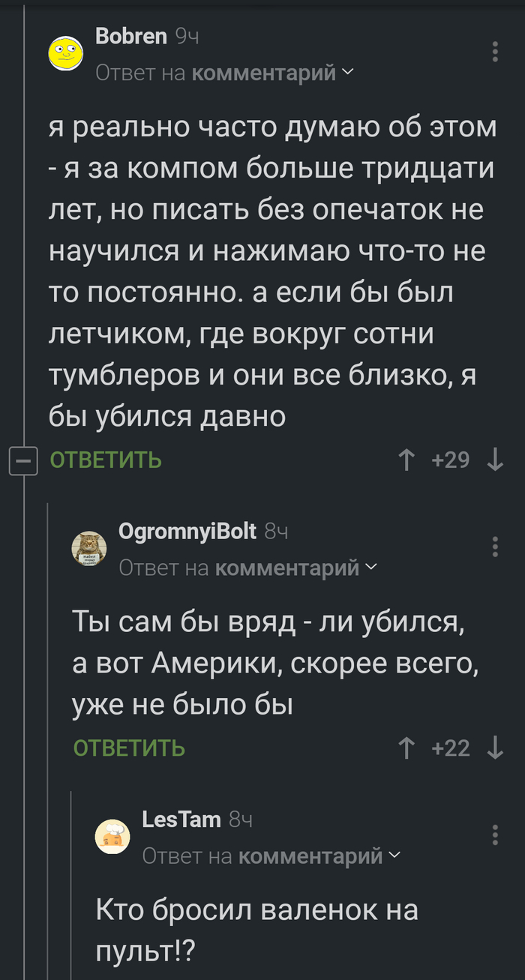
Task: Visit LesTam's profile via username
Action: [x=181, y=819]
